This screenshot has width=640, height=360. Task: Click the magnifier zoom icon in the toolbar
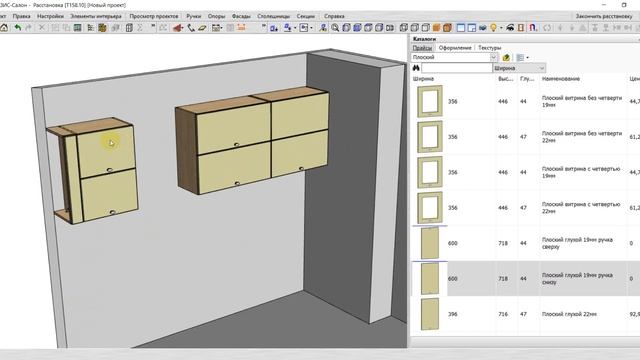pyautogui.click(x=335, y=28)
